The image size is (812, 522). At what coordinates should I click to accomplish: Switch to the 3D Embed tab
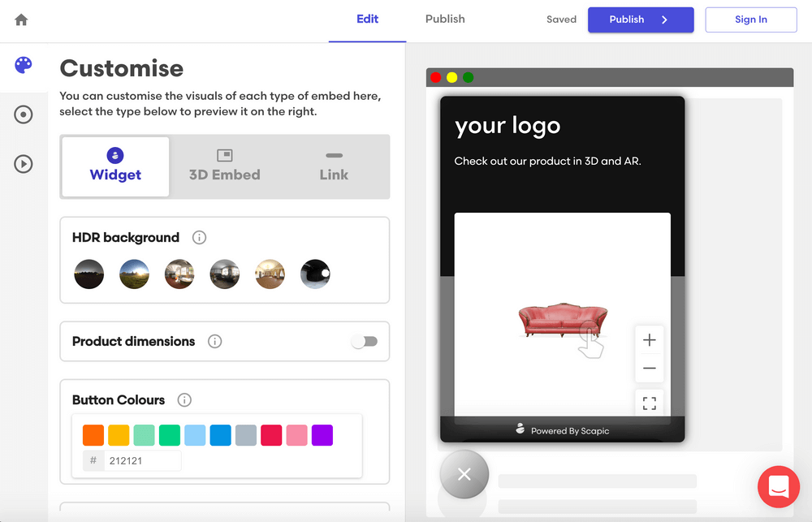pos(224,166)
